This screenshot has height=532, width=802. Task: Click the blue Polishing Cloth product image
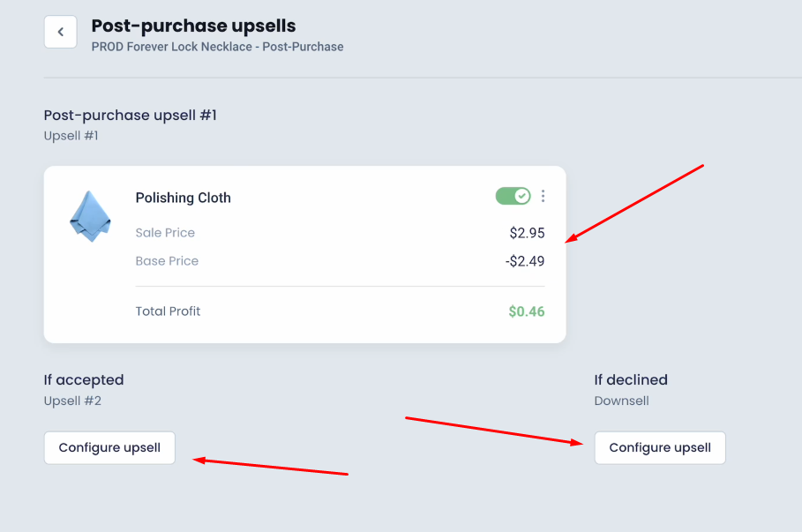[x=90, y=216]
